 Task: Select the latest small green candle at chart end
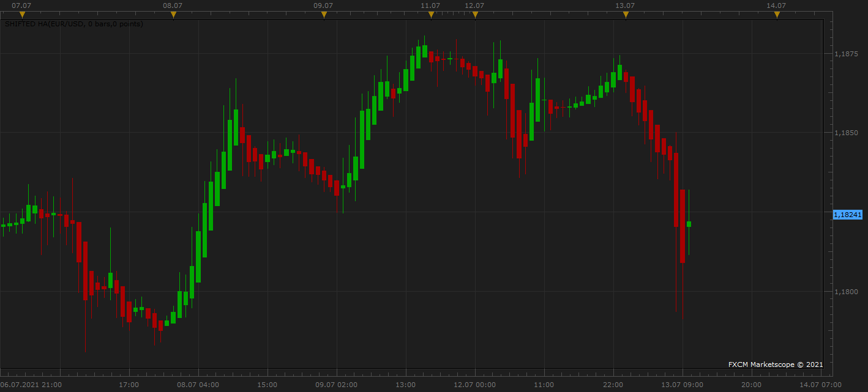pos(689,224)
